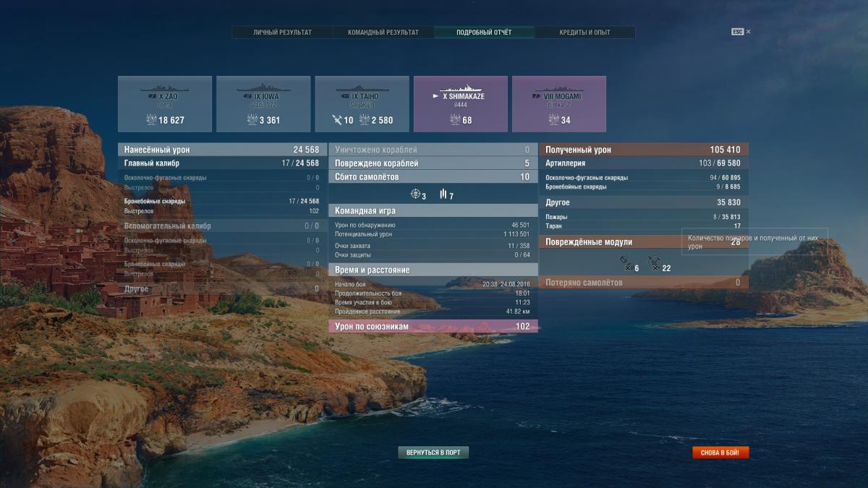Viewport: 868px width, 488px height.
Task: Click the Очки захвата row
Action: pyautogui.click(x=433, y=246)
